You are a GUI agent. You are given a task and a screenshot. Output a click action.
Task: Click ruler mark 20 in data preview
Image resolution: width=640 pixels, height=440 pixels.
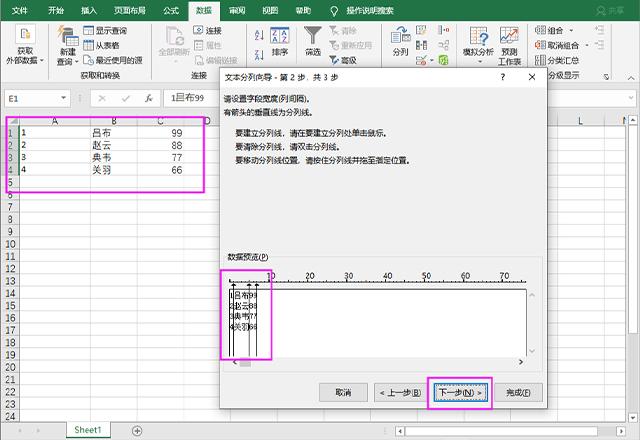pos(310,276)
